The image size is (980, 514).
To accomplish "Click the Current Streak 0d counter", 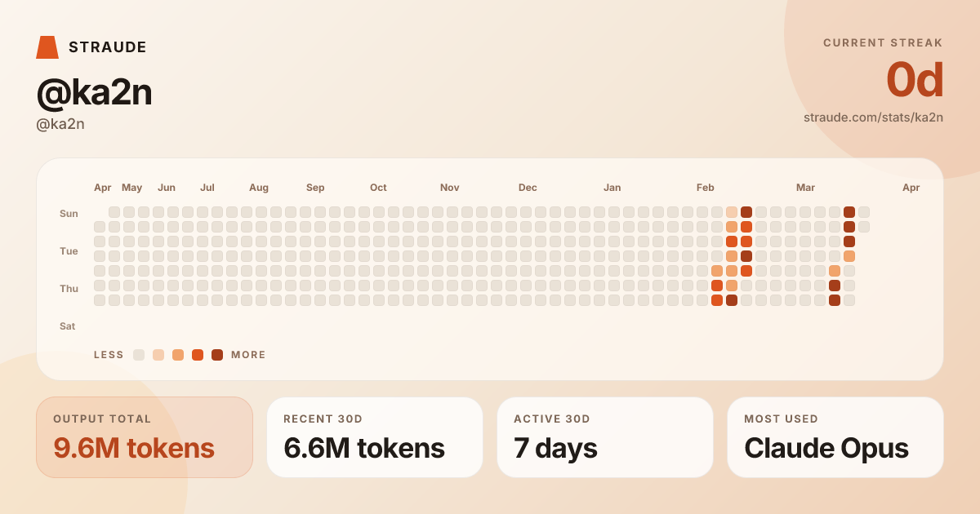I will pos(915,81).
